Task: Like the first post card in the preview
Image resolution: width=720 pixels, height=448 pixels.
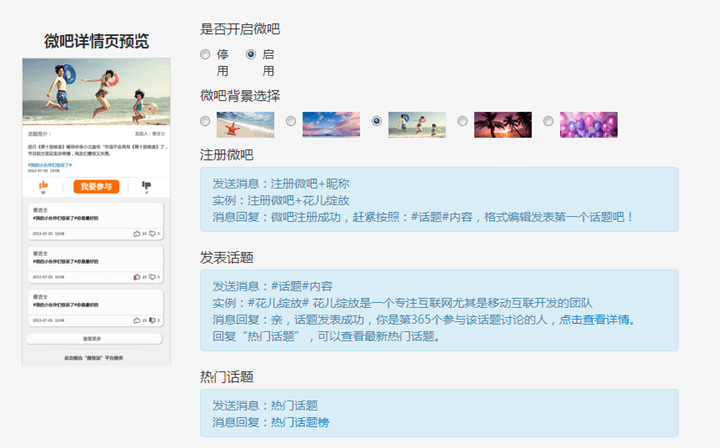Action: click(137, 234)
